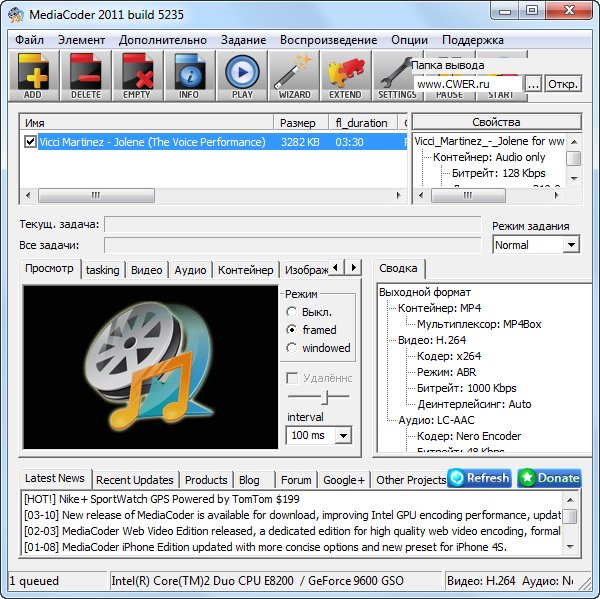
Task: Click the EMPTY list toolbar icon
Action: point(138,76)
